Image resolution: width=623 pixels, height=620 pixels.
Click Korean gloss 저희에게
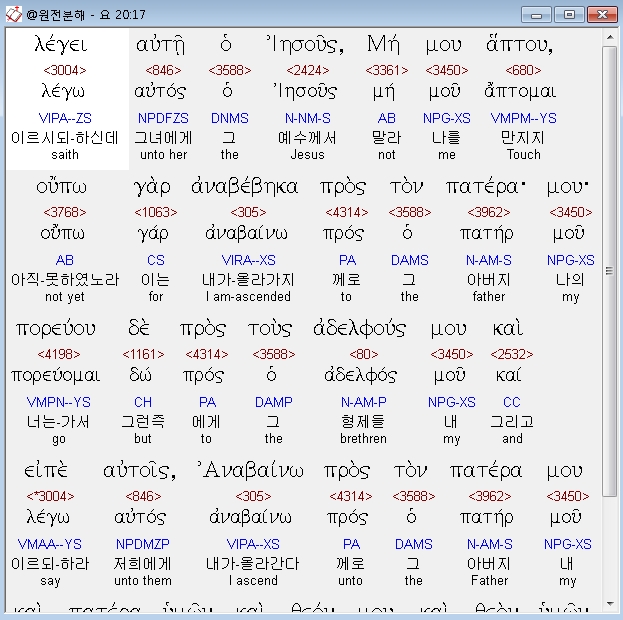click(143, 564)
